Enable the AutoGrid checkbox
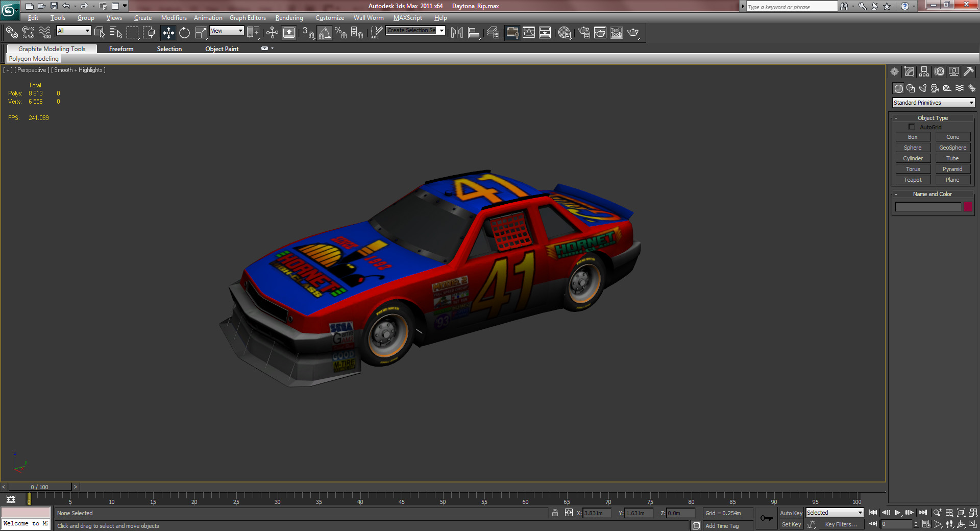The height and width of the screenshot is (531, 980). point(912,127)
